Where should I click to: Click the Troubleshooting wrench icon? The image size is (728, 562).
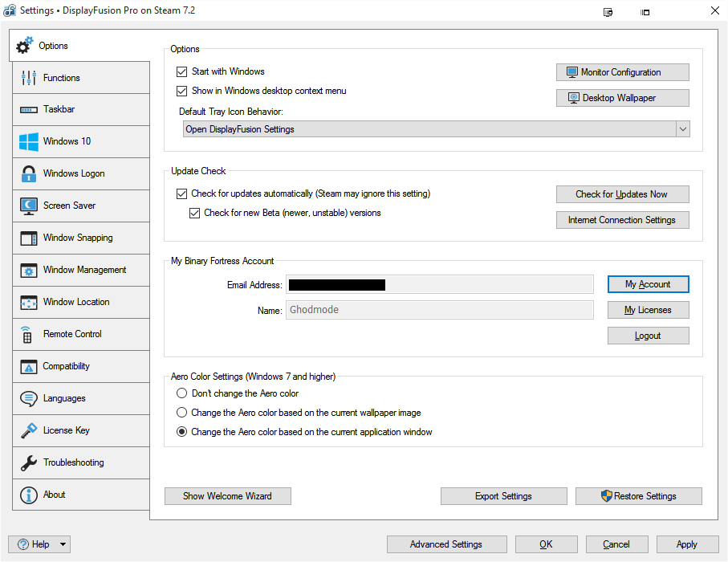coord(29,463)
